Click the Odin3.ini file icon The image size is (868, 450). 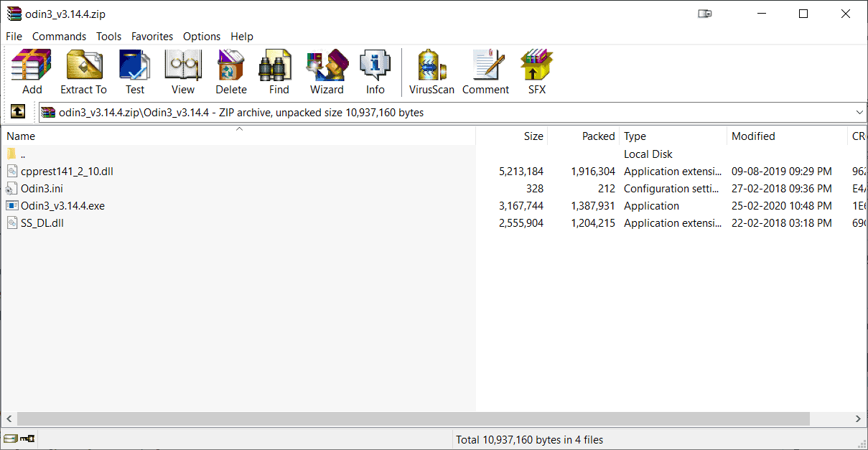[11, 188]
